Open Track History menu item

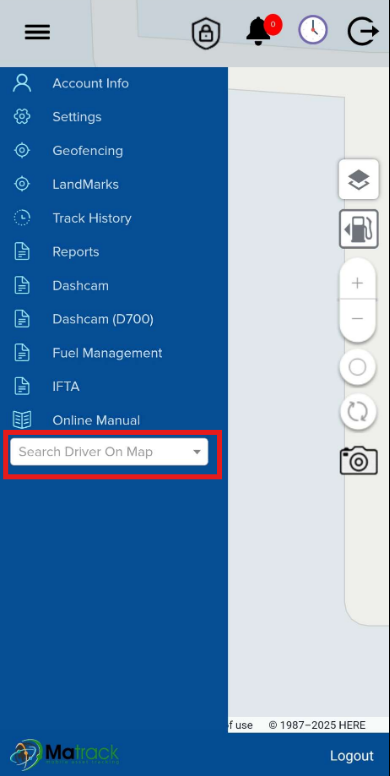[92, 218]
